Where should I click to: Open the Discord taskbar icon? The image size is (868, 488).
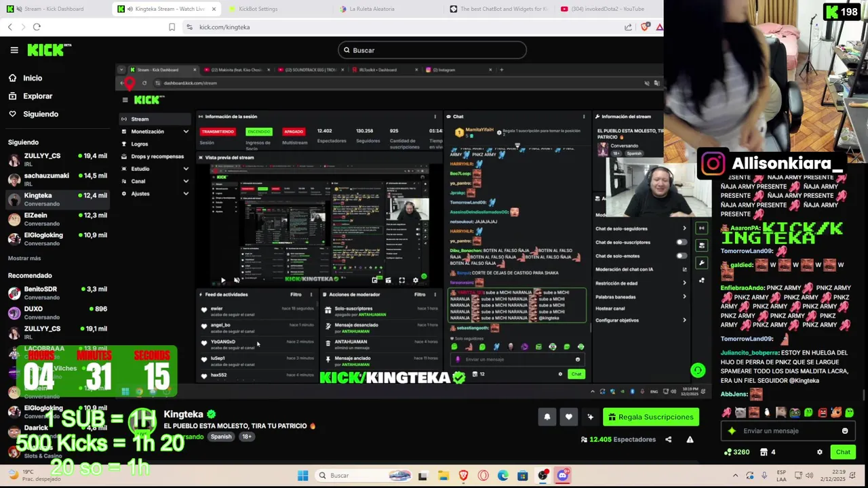pyautogui.click(x=562, y=475)
